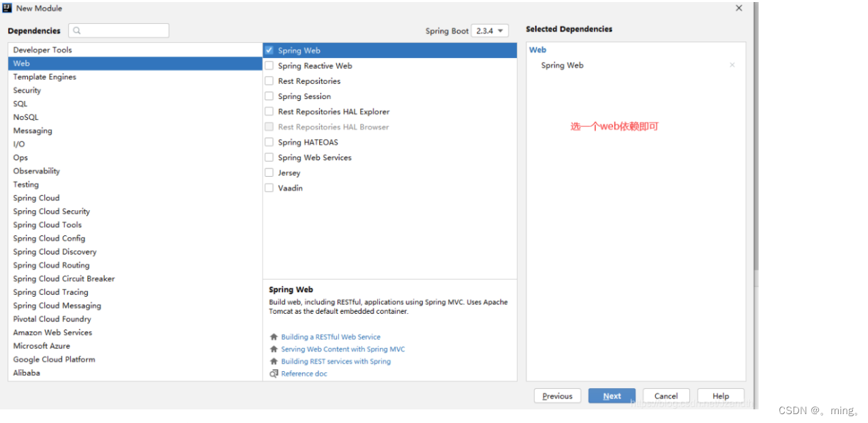Image resolution: width=868 pixels, height=423 pixels.
Task: Select the I/O category
Action: click(135, 144)
